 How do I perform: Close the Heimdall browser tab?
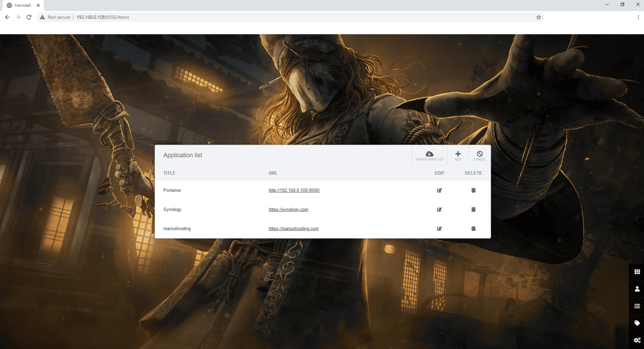(x=38, y=5)
